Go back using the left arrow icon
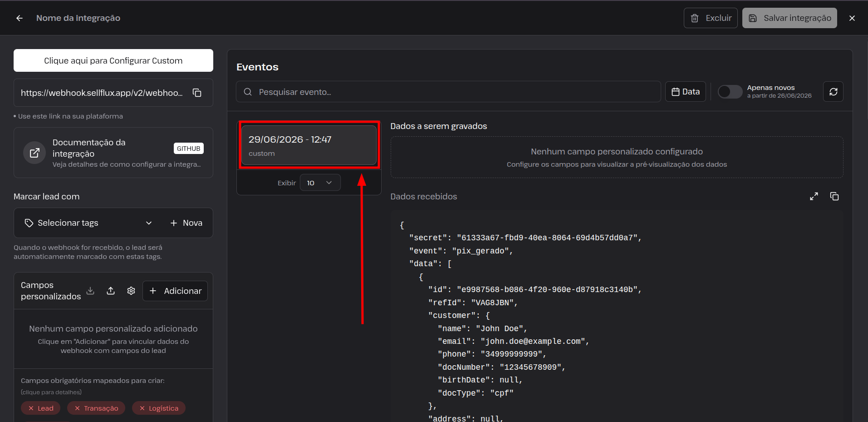This screenshot has height=422, width=868. pos(20,18)
